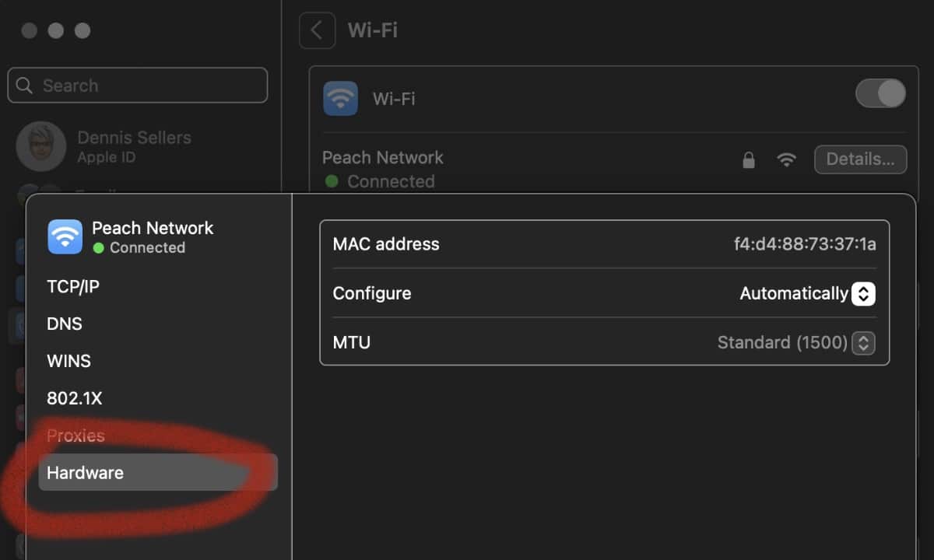Click the blue Wi-Fi icon in main panel

click(340, 99)
